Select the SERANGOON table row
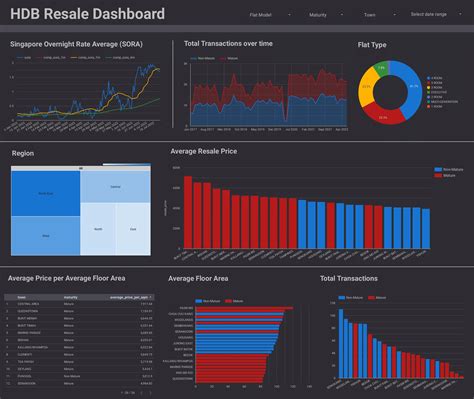The width and height of the screenshot is (474, 399). (x=79, y=383)
